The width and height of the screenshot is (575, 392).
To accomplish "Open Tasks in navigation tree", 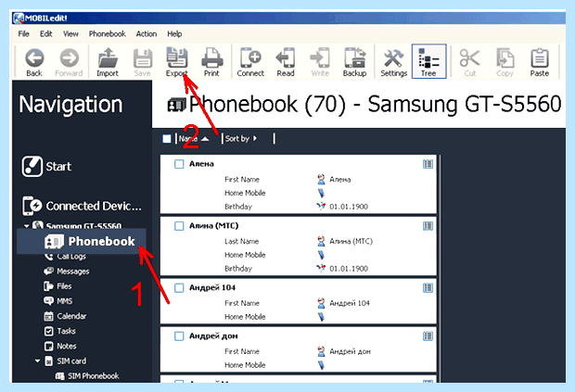I will [x=59, y=331].
